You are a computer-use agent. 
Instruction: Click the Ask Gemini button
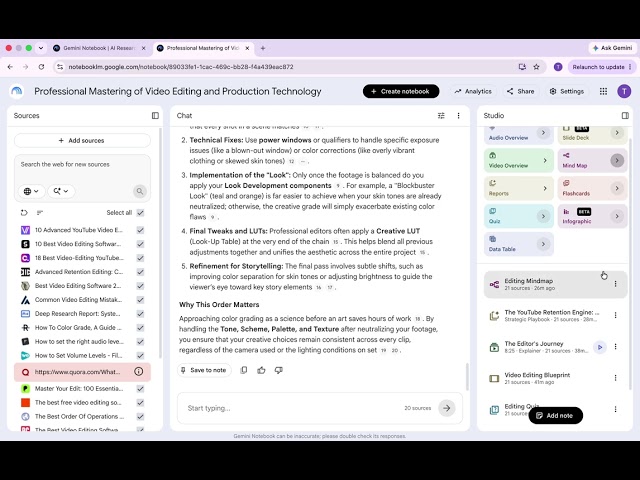click(612, 48)
